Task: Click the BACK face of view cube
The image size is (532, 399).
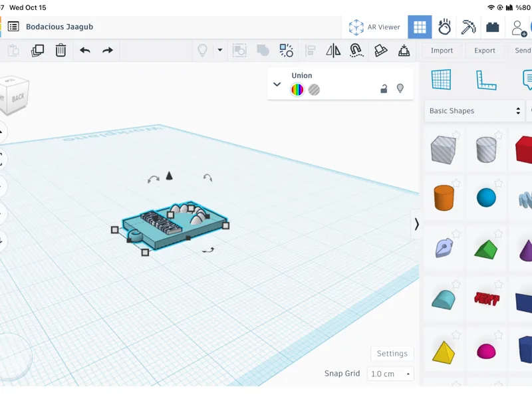Action: click(18, 98)
